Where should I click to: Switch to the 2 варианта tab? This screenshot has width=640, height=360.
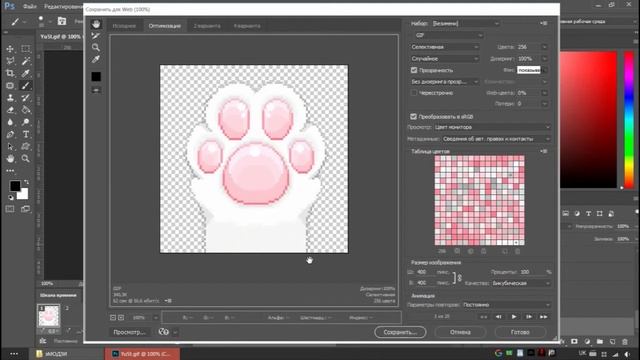tap(207, 26)
